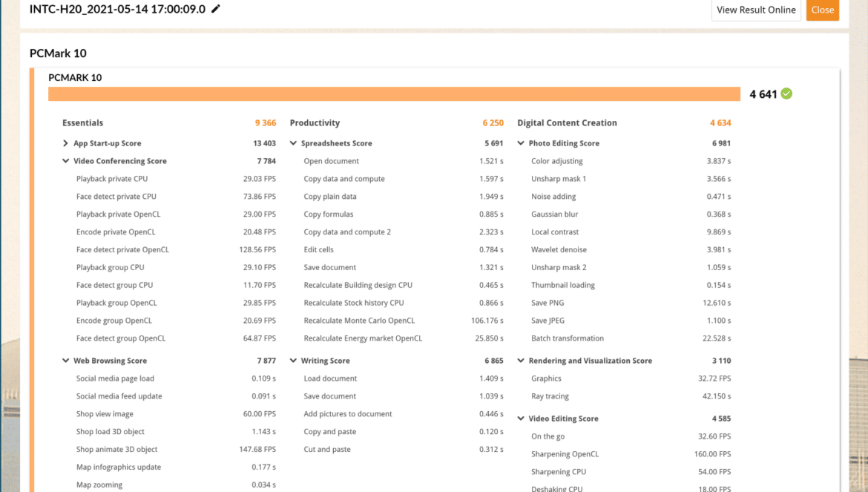Select the Save PNG row

coord(631,303)
